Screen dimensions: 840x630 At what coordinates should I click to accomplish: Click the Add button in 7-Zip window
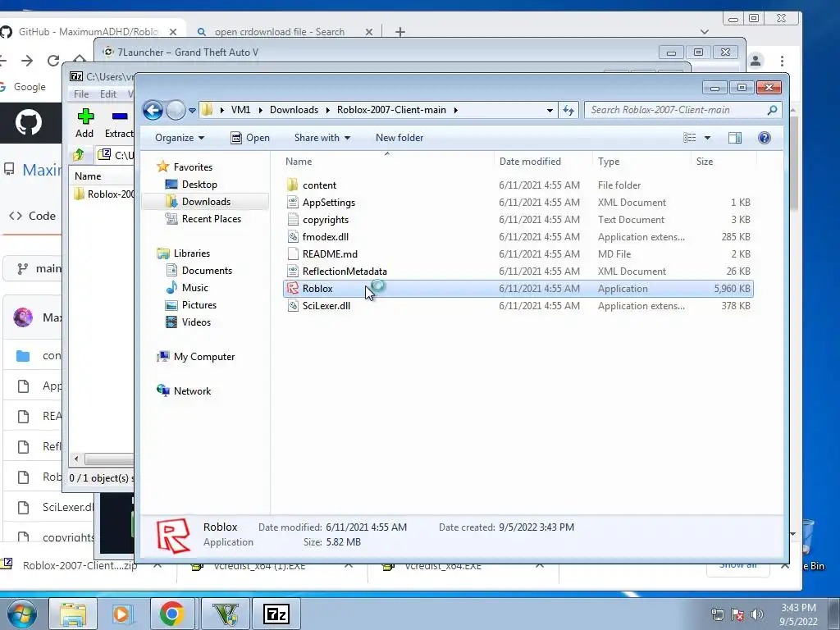84,123
